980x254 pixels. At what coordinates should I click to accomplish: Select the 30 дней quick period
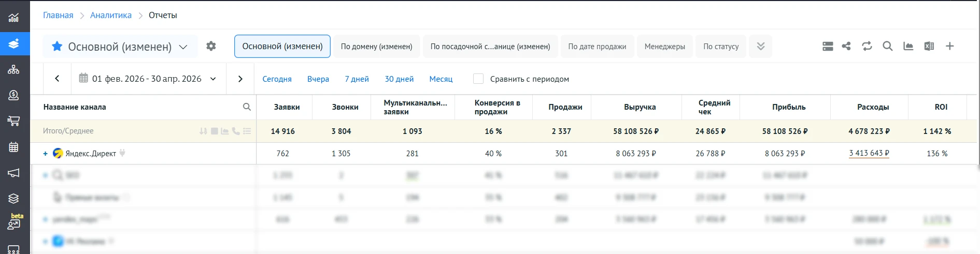(400, 79)
